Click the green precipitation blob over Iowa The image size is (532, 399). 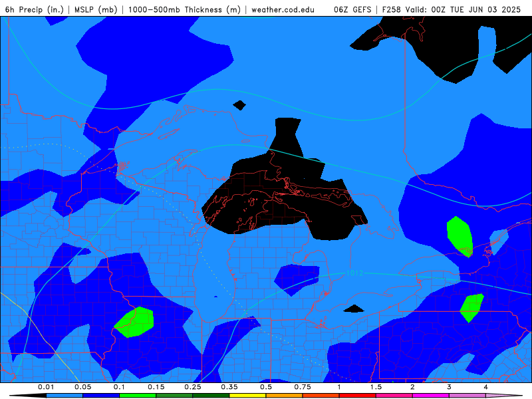[x=134, y=323]
